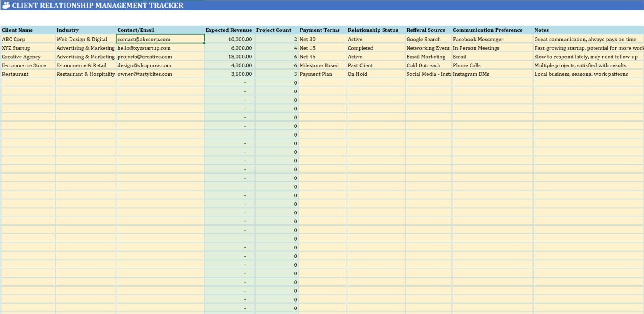
Task: Select the Expected Revenue header cell
Action: point(229,30)
